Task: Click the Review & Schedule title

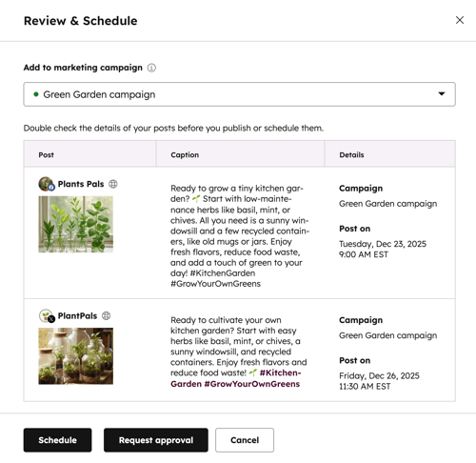Action: [x=81, y=21]
